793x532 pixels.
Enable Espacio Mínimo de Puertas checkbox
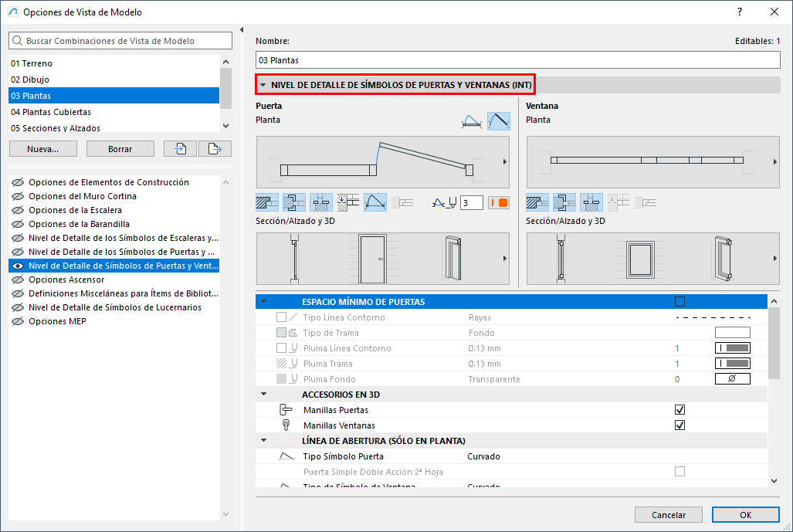[679, 302]
